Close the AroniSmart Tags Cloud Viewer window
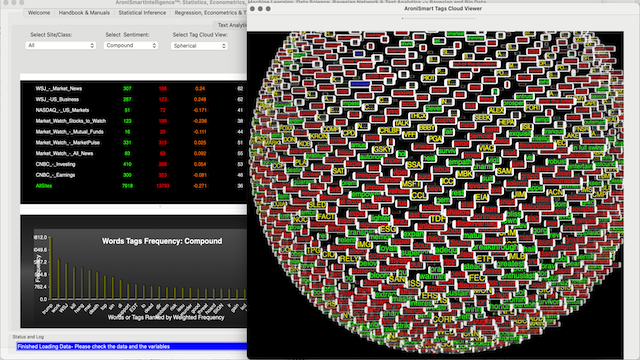Viewport: 640px width, 360px height. coord(252,9)
